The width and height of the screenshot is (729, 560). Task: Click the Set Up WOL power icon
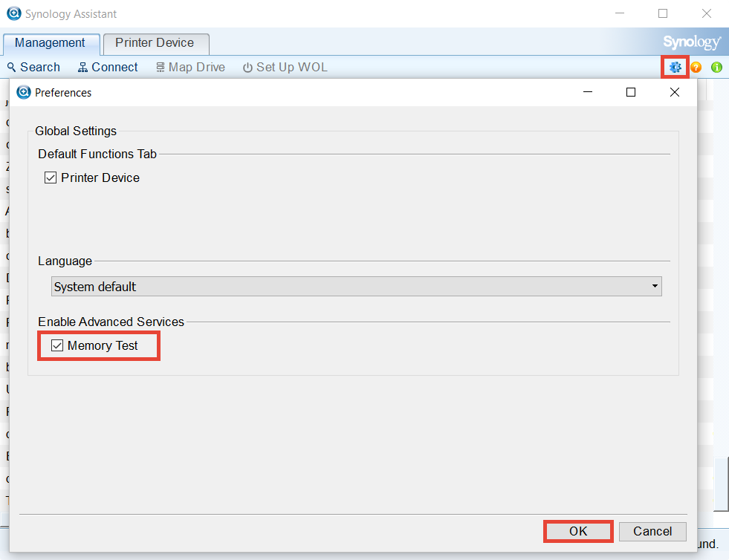(247, 67)
